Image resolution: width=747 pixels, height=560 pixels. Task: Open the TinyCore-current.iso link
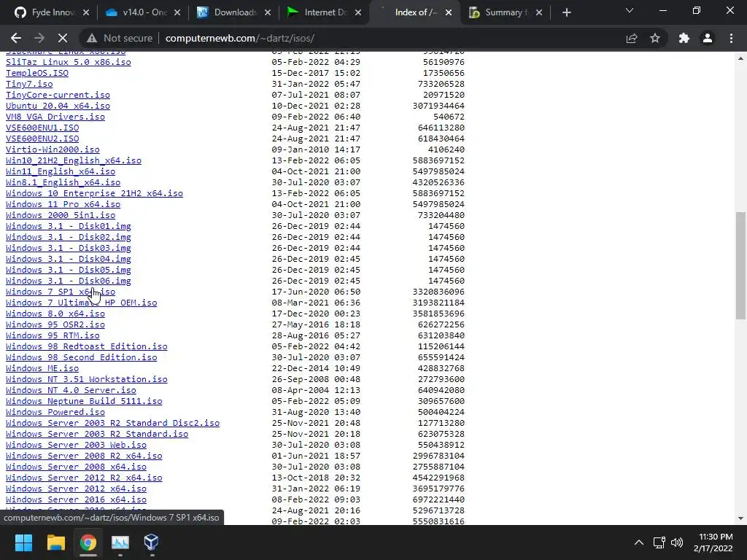[58, 95]
